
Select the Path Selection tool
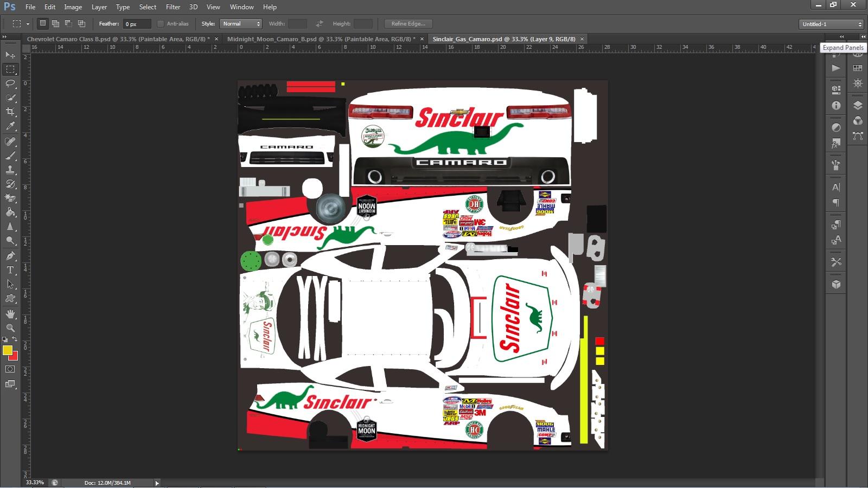click(x=10, y=284)
